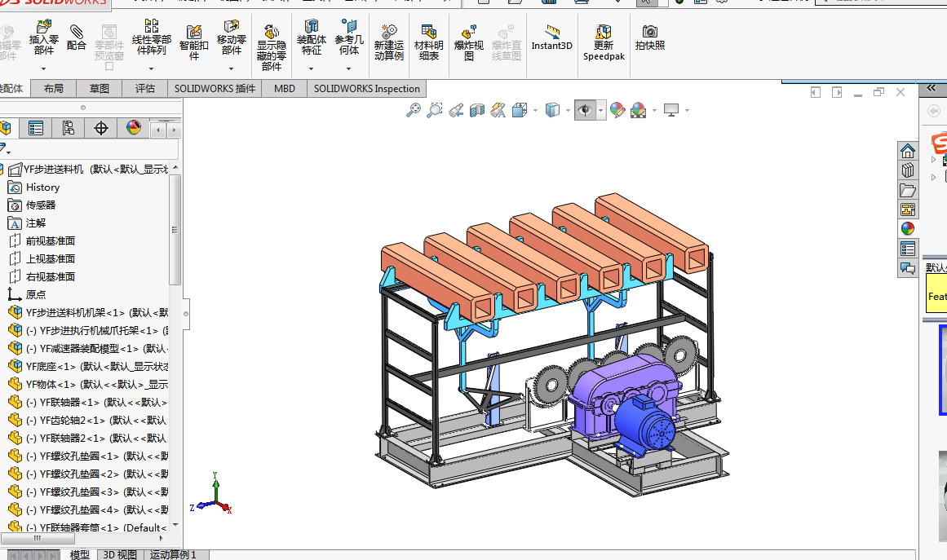
Task: Open the SOLIDWORKS Inspection tab
Action: 367,89
